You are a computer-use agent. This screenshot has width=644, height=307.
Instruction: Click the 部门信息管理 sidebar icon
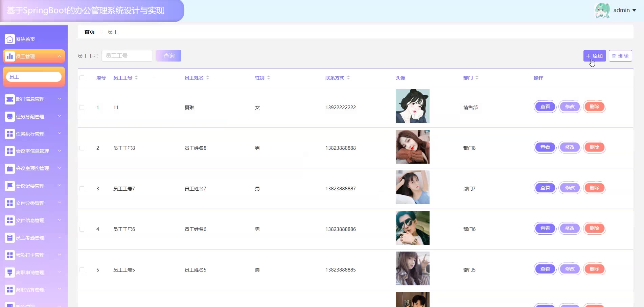[x=10, y=99]
